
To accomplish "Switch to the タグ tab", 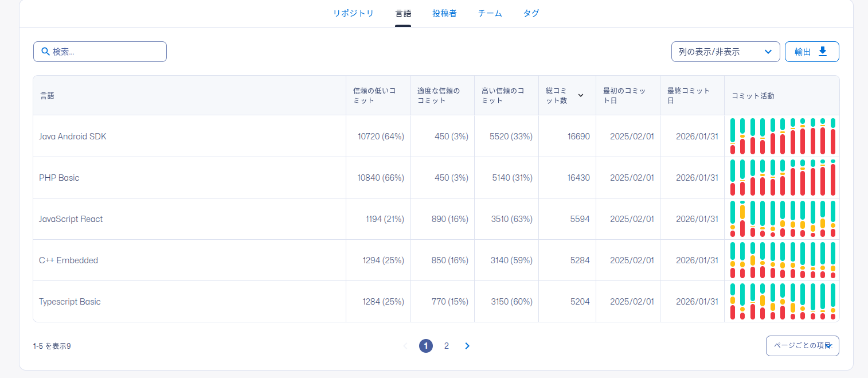I will pyautogui.click(x=531, y=13).
